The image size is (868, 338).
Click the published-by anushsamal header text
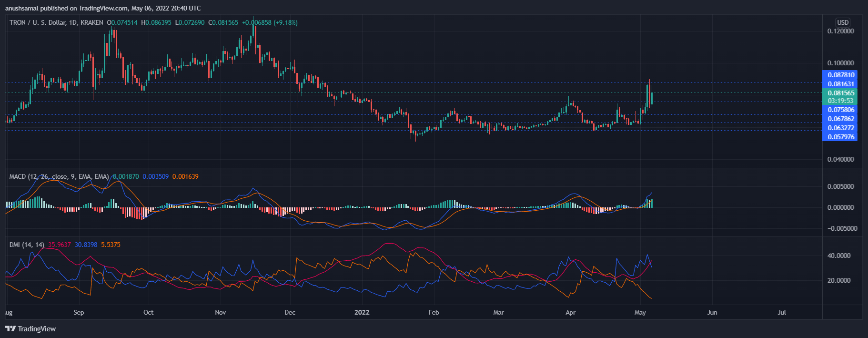tap(103, 8)
